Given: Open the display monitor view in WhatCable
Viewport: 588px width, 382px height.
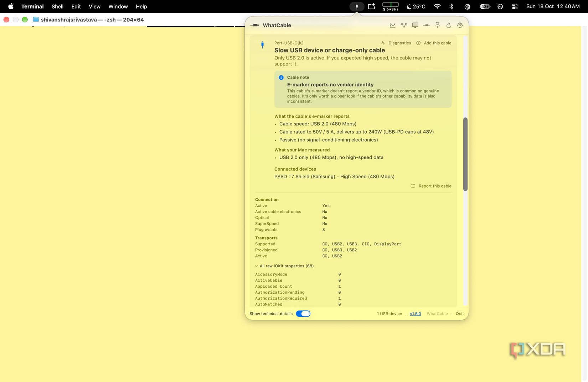Looking at the screenshot, I should [415, 25].
